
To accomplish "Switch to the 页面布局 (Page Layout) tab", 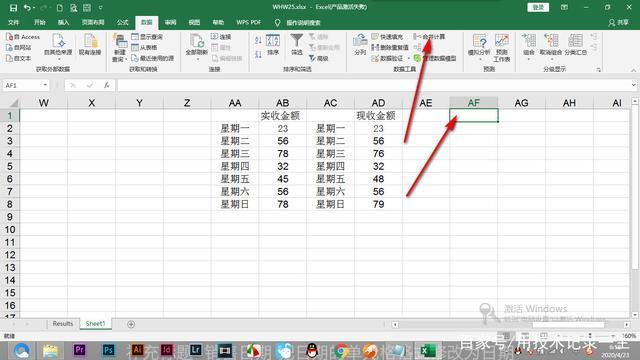I will point(93,22).
